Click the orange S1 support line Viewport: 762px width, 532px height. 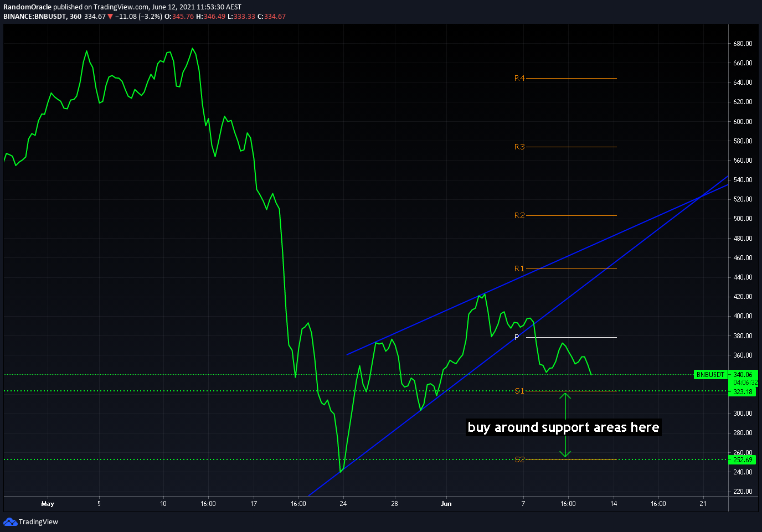click(571, 391)
